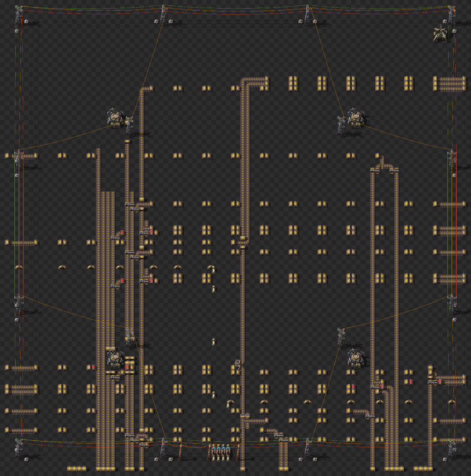Select the medium pole right of the blue-lit devices
This screenshot has height=476, width=471.
[238, 452]
